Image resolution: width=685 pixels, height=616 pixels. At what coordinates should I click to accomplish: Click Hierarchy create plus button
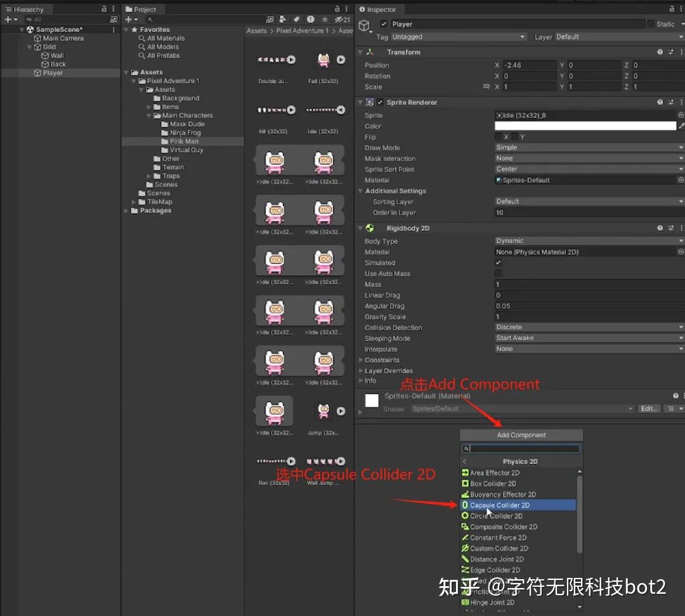[x=11, y=20]
